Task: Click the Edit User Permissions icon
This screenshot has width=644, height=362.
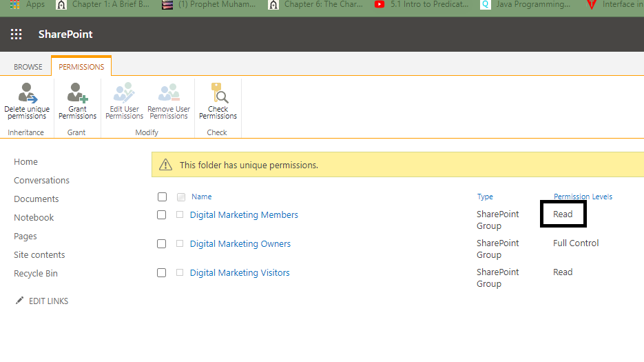Action: click(124, 92)
